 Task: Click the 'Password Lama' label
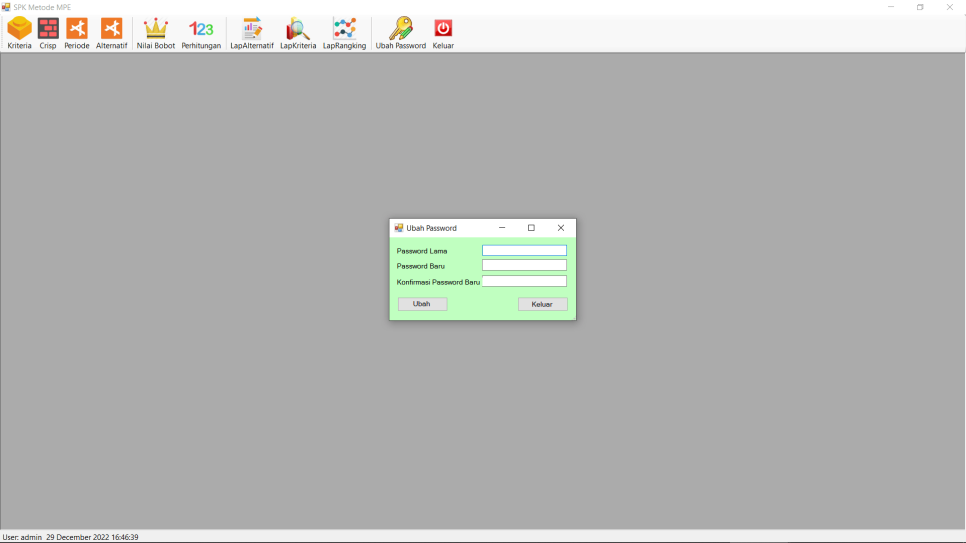422,251
